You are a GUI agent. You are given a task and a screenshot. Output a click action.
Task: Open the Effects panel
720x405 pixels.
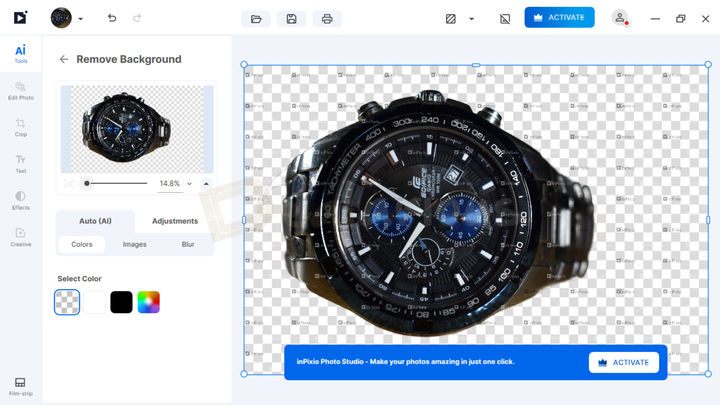pyautogui.click(x=20, y=200)
